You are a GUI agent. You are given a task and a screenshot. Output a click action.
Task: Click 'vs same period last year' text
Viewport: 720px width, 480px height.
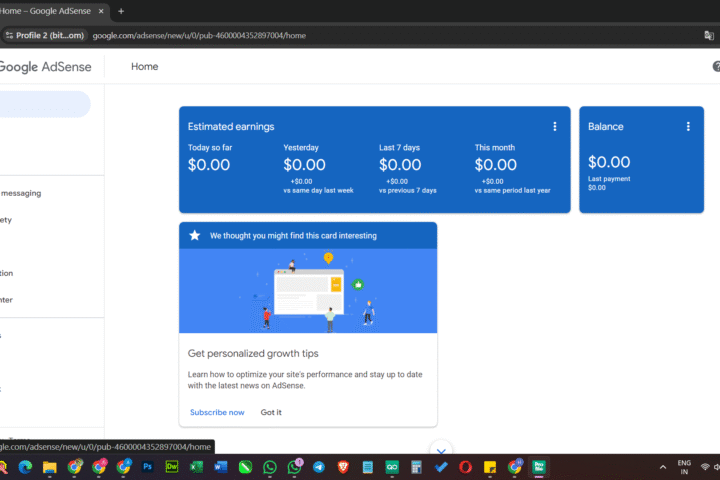click(512, 190)
